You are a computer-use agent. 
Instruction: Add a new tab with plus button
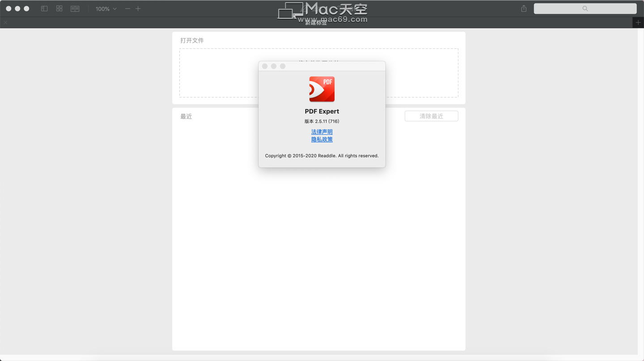(638, 22)
